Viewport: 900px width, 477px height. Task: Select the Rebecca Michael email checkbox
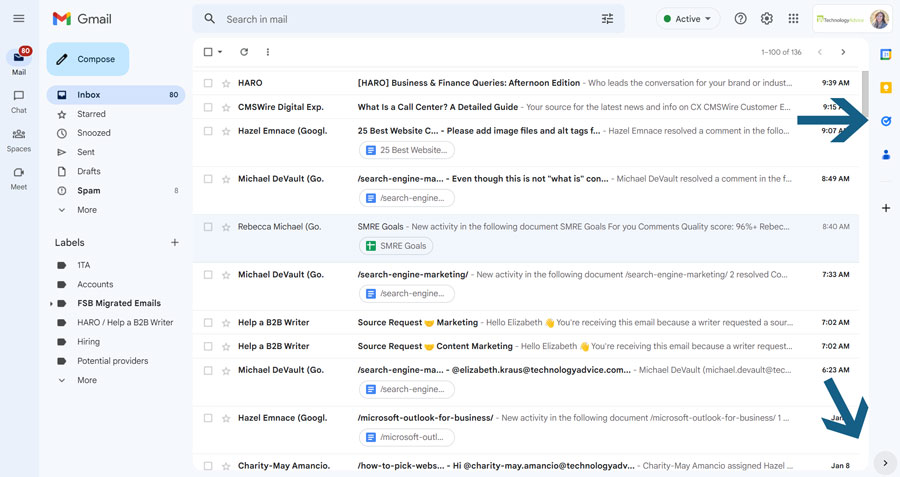click(208, 227)
